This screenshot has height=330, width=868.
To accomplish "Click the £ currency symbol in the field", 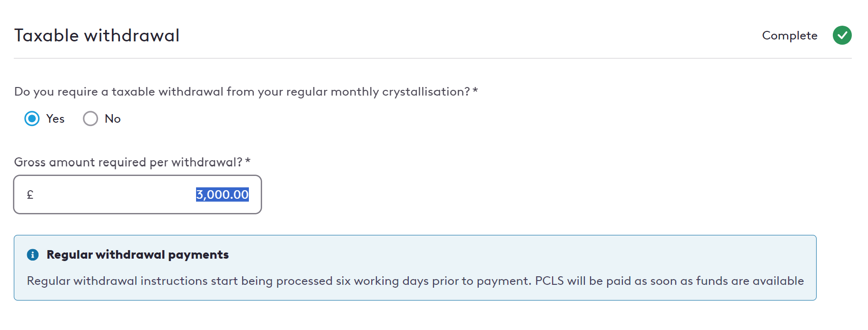I will [30, 194].
